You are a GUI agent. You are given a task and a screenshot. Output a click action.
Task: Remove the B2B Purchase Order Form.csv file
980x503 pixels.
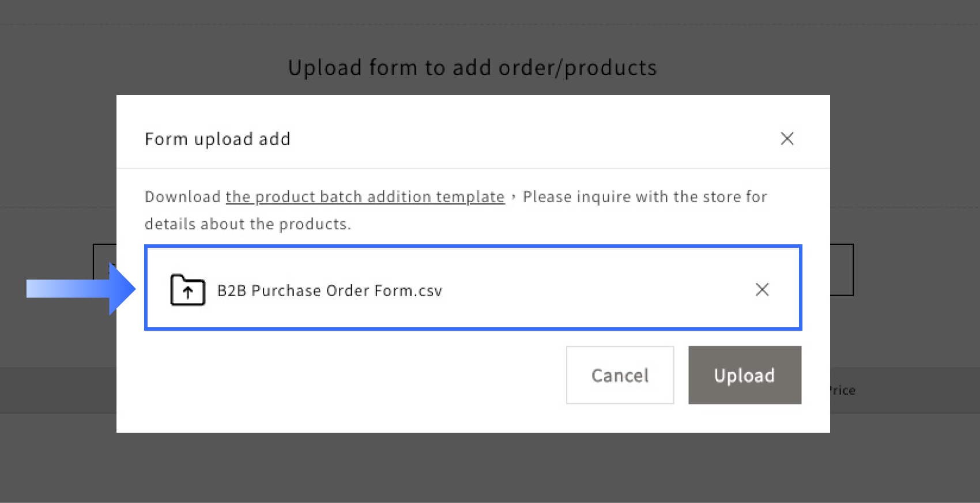(x=762, y=290)
